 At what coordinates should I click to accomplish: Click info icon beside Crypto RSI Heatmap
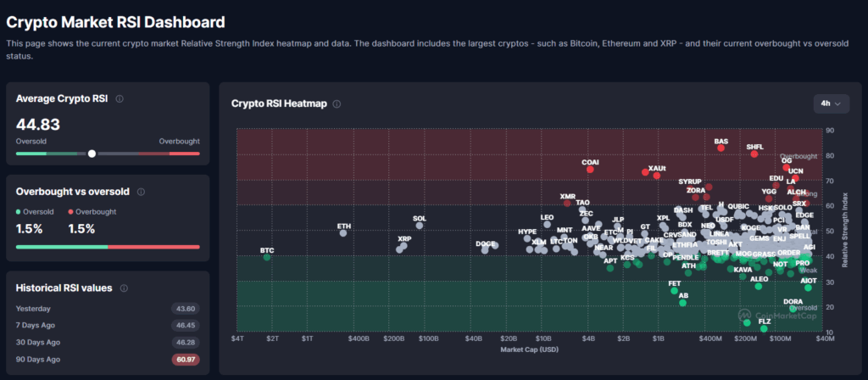[x=337, y=103]
